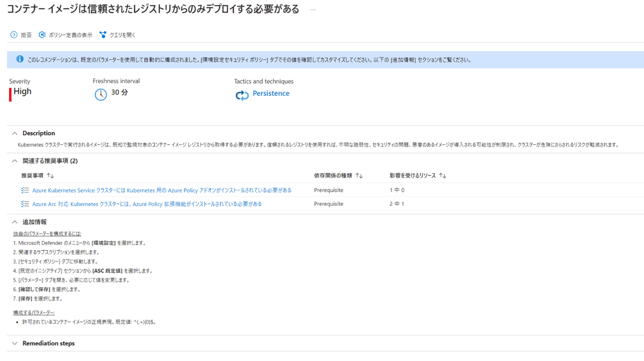Click Prerequisite in the Azure Arc row

(x=328, y=204)
